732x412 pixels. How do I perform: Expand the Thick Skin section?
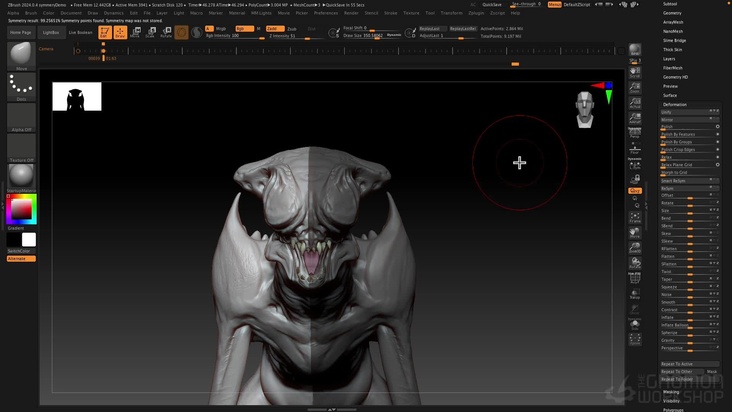pos(672,49)
